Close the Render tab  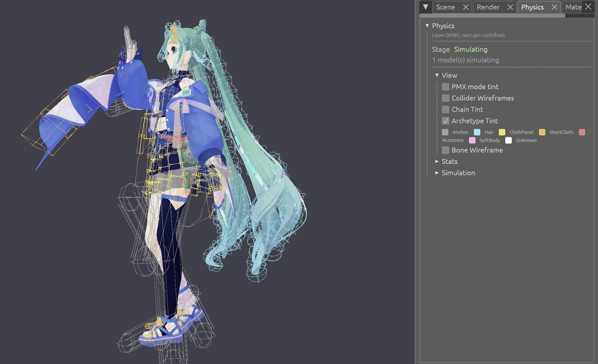[x=510, y=7]
